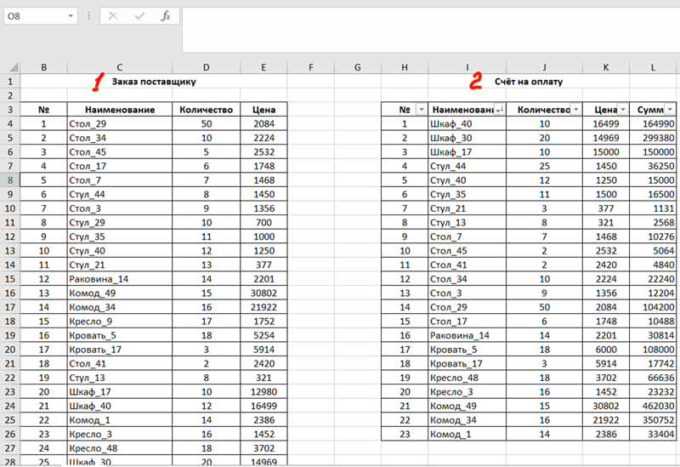Open filter dropdown for Количество in invoice table
Screen dimensions: 680x467
pyautogui.click(x=576, y=110)
